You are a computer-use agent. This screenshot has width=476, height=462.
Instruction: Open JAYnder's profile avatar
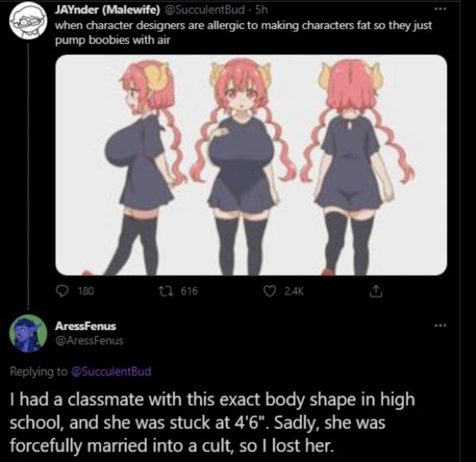click(26, 20)
